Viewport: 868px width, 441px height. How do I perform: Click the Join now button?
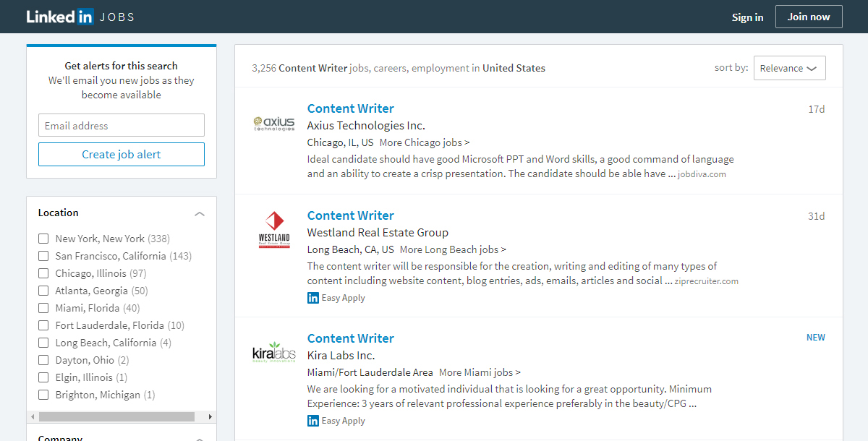(809, 17)
